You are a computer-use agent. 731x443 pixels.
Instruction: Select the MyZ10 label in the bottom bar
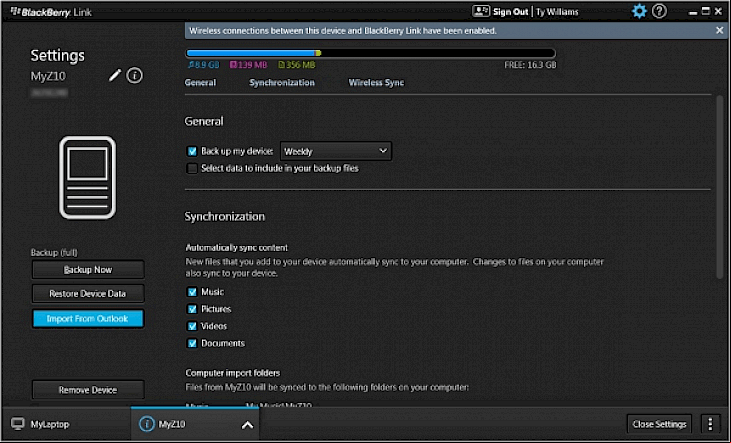pos(172,424)
